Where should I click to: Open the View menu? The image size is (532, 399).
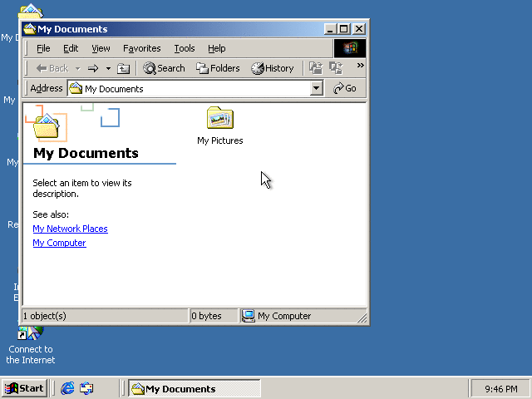pos(101,48)
